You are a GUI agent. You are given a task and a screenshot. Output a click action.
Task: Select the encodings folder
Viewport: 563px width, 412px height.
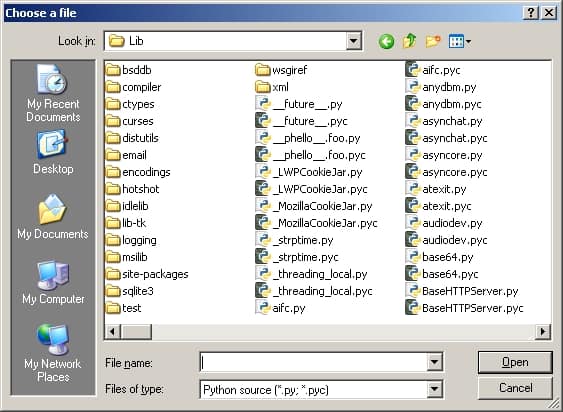pos(138,172)
